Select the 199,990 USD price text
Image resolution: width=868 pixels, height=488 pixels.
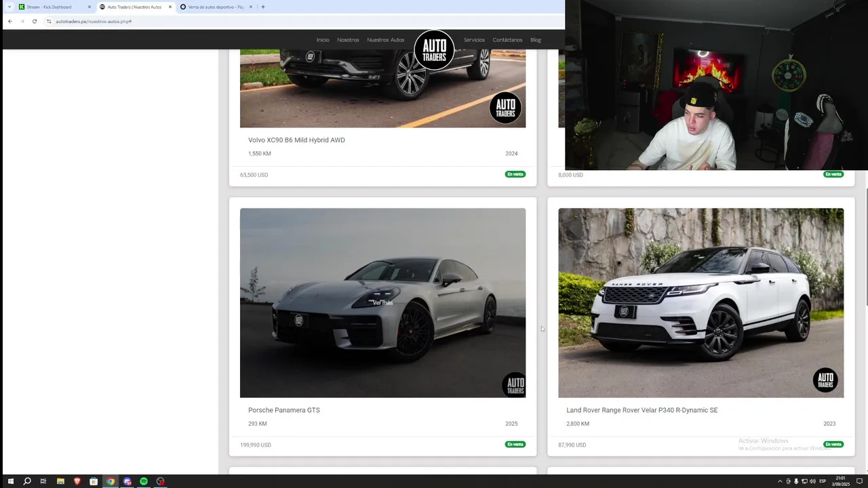pos(256,445)
